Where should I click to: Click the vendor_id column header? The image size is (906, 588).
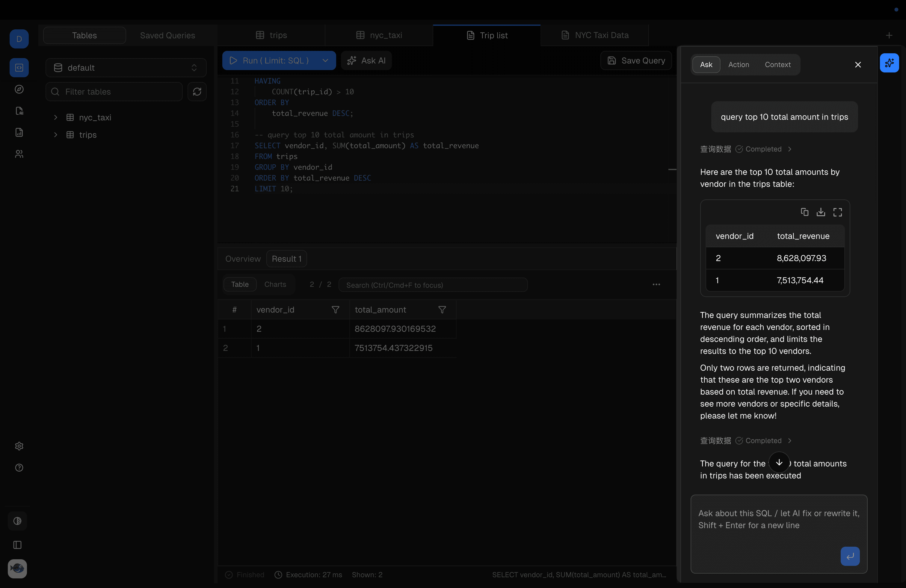pos(300,310)
